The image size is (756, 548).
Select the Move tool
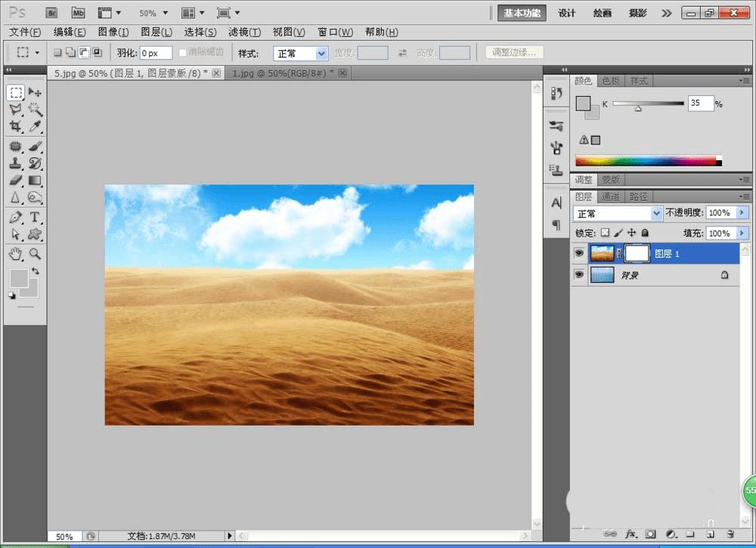point(35,92)
